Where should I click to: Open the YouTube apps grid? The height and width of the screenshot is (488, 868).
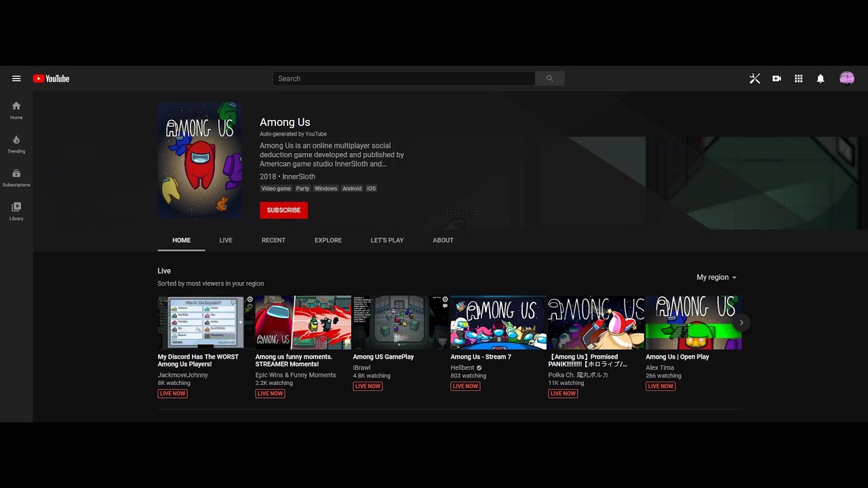coord(799,79)
